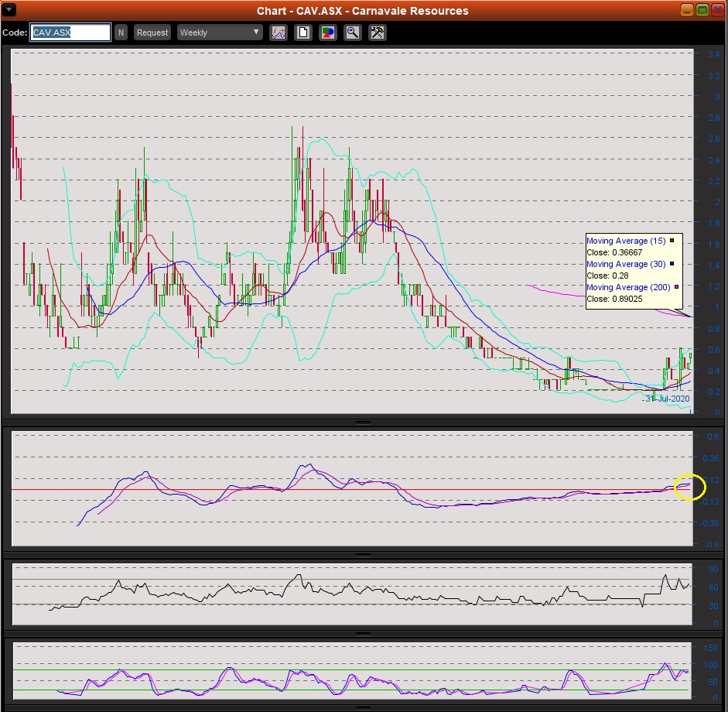Click the magenta Moving Average 200 color swatch
The width and height of the screenshot is (728, 712).
coord(676,287)
